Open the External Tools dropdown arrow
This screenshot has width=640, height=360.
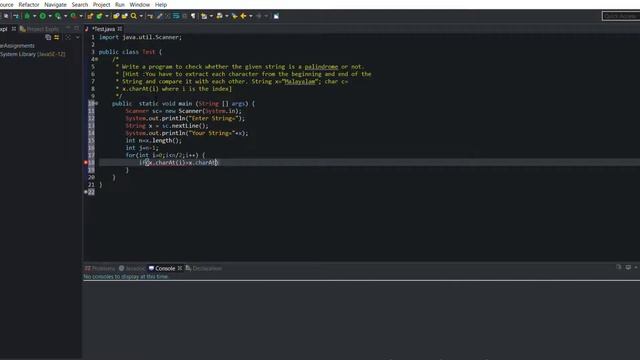pyautogui.click(x=81, y=16)
